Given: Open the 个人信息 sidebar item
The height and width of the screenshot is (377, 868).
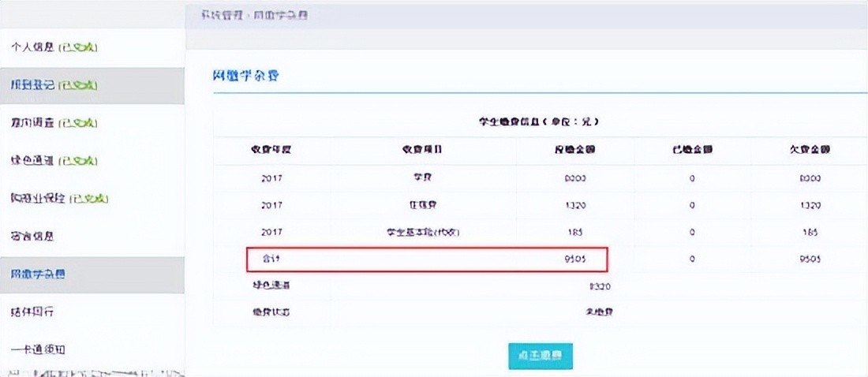Looking at the screenshot, I should pos(54,47).
